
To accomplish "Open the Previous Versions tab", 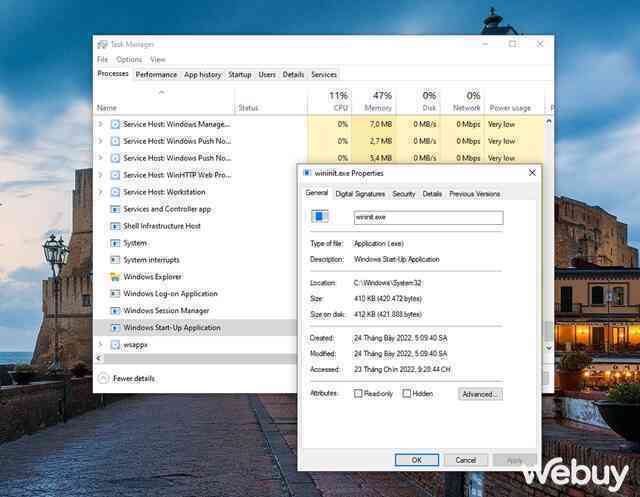I will pos(475,194).
